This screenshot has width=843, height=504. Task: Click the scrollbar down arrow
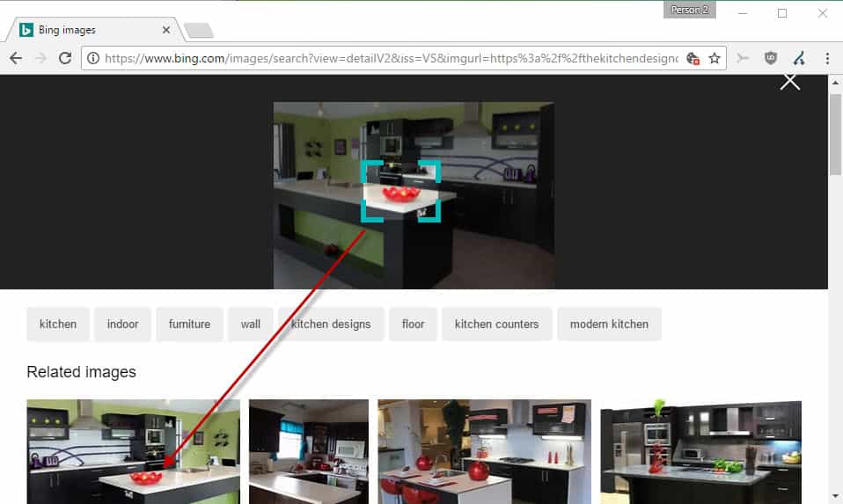pyautogui.click(x=835, y=495)
